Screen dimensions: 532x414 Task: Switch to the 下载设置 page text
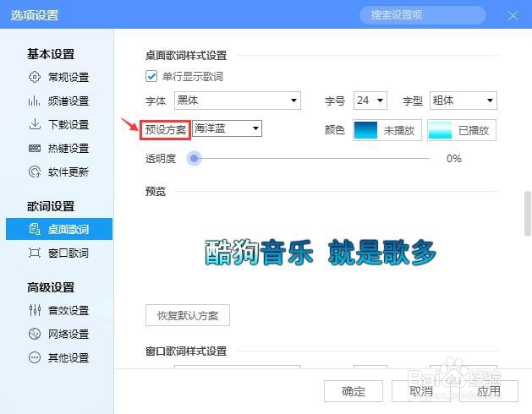pos(69,124)
